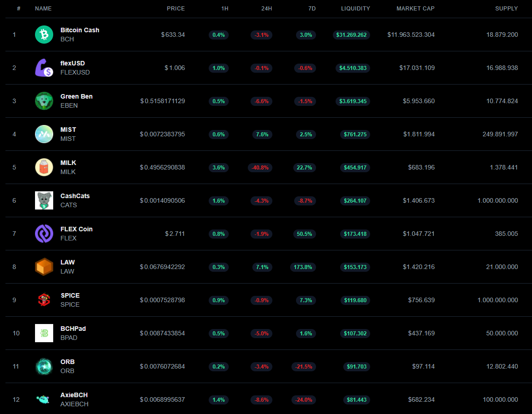Image resolution: width=532 pixels, height=414 pixels.
Task: Select the LAW orange cube icon
Action: coord(44,267)
